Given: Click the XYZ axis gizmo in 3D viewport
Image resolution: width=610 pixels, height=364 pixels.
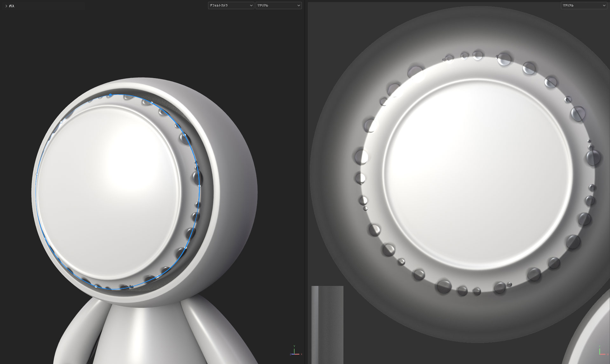Looking at the screenshot, I should coord(295,351).
